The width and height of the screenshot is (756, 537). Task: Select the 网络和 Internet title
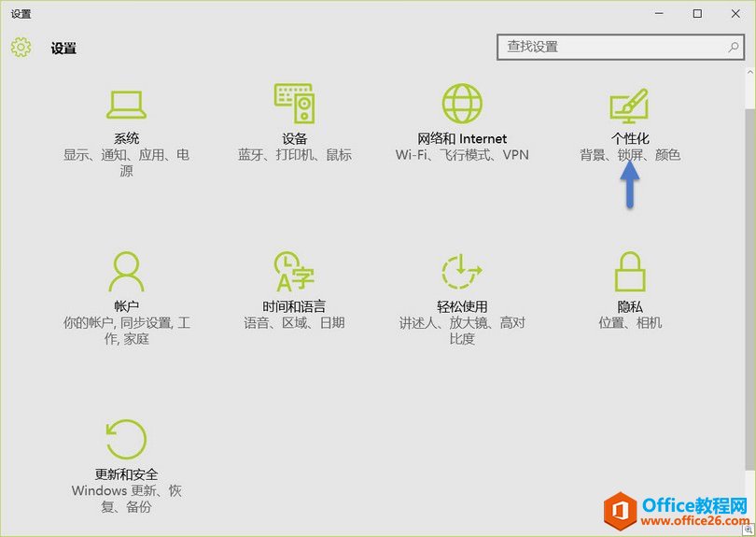(462, 138)
